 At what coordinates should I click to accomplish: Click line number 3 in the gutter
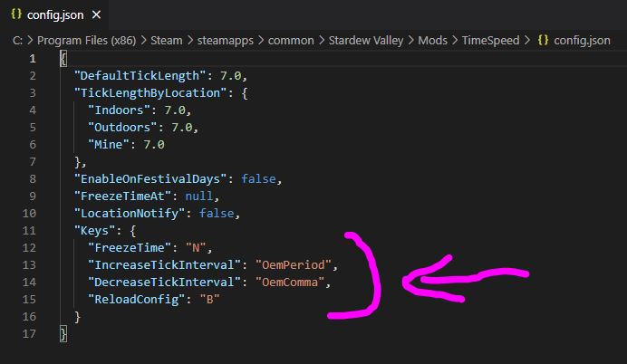tap(33, 92)
